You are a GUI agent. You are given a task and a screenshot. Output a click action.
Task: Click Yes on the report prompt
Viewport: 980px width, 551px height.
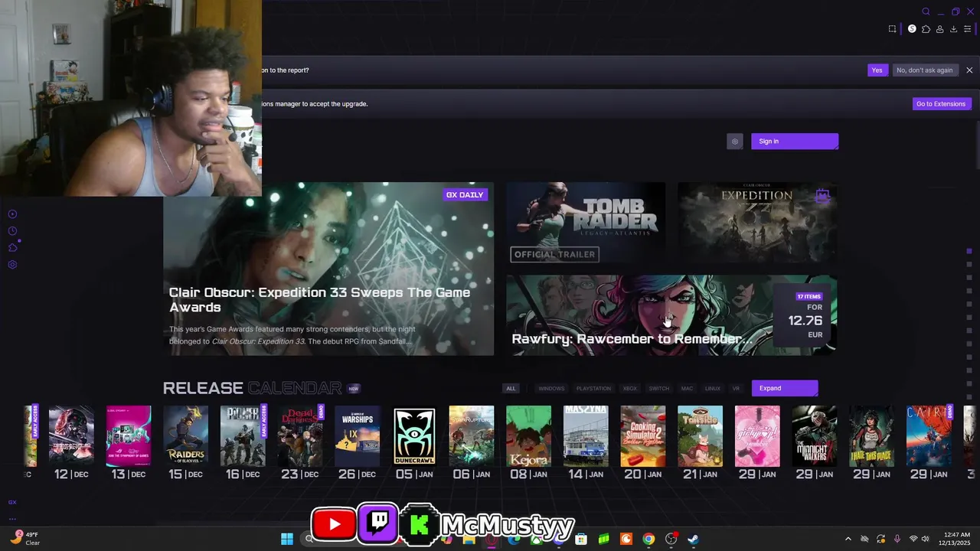pyautogui.click(x=877, y=70)
